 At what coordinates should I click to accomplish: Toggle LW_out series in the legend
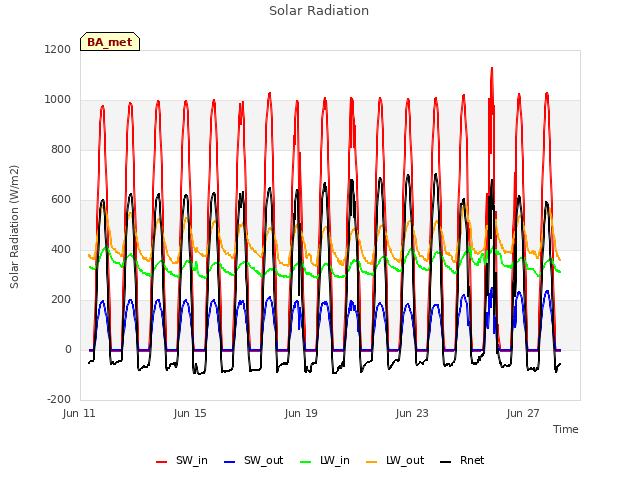[395, 460]
